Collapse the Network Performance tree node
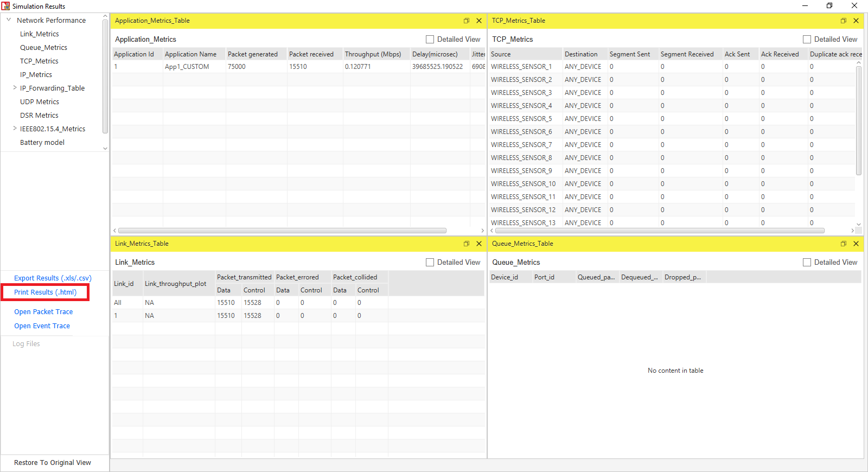Image resolution: width=868 pixels, height=472 pixels. pos(9,20)
